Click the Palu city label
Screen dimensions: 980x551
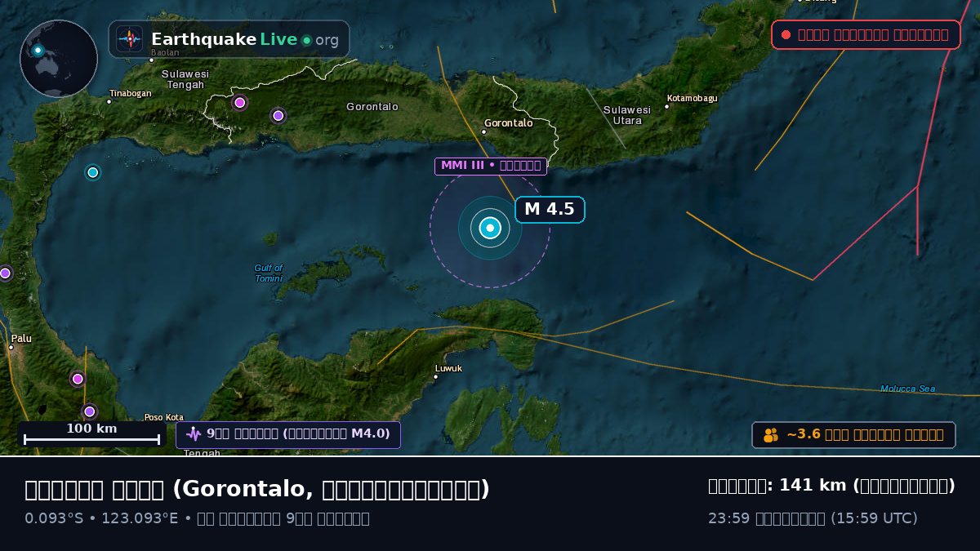20,340
